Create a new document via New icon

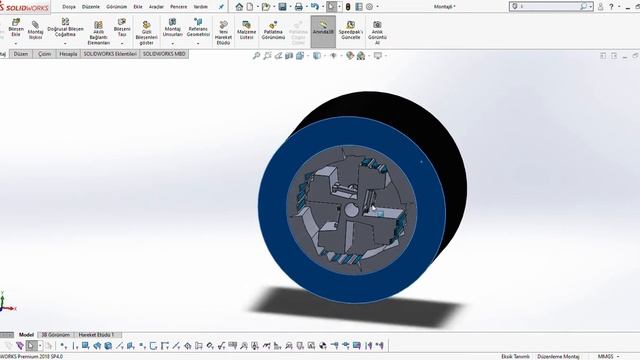[250, 7]
